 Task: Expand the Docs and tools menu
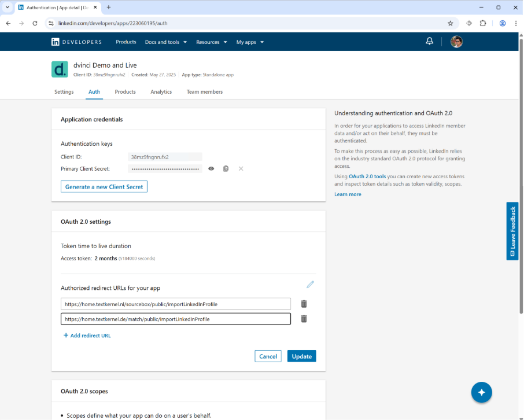(x=166, y=42)
